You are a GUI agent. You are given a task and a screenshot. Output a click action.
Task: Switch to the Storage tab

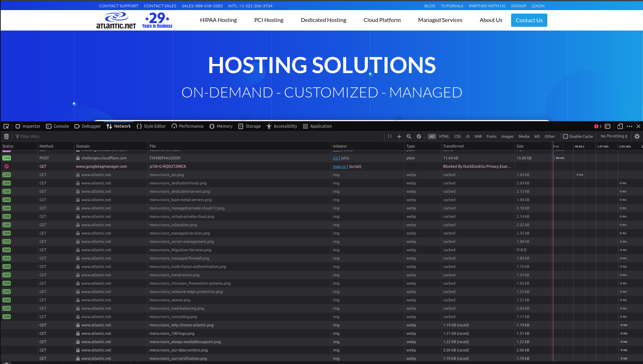click(x=249, y=126)
